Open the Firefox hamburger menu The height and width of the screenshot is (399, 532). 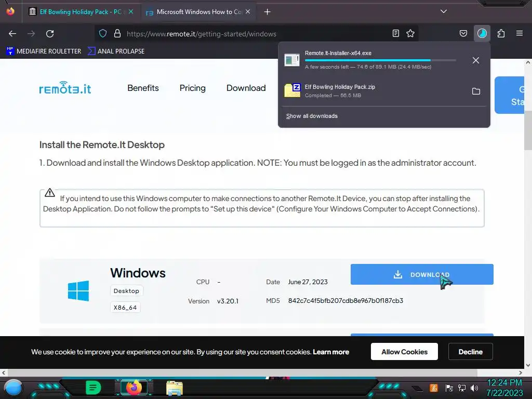point(520,33)
